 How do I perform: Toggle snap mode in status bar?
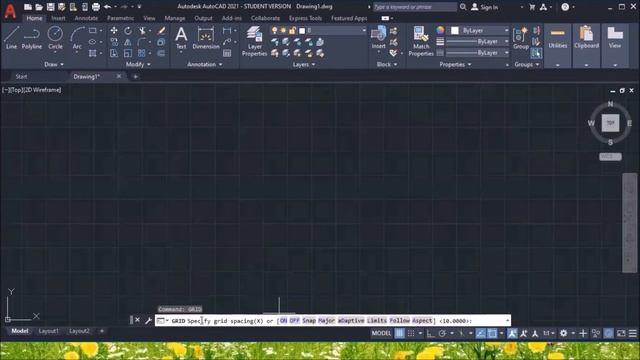click(x=411, y=333)
